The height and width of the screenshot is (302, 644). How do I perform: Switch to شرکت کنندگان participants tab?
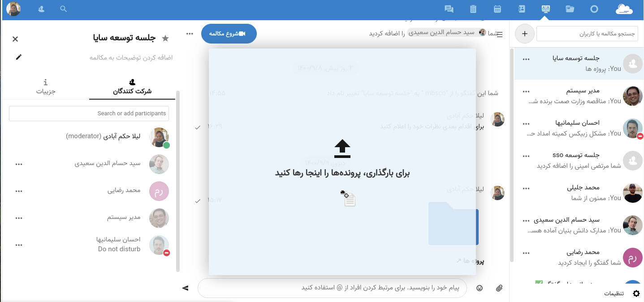[132, 88]
